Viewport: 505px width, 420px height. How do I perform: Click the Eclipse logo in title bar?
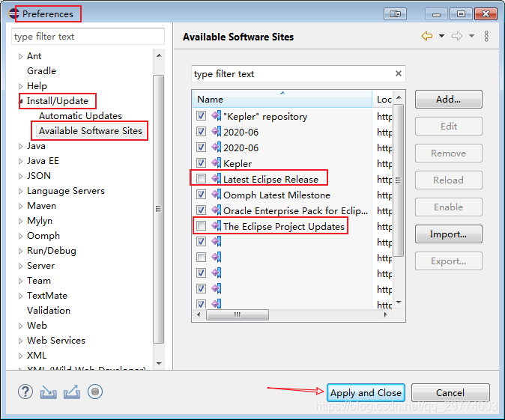(13, 13)
